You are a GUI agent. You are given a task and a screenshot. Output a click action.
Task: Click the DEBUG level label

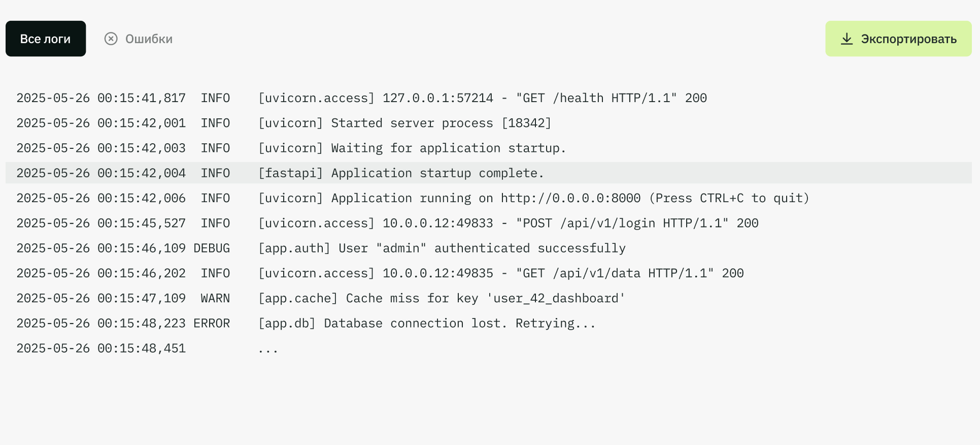tap(212, 248)
